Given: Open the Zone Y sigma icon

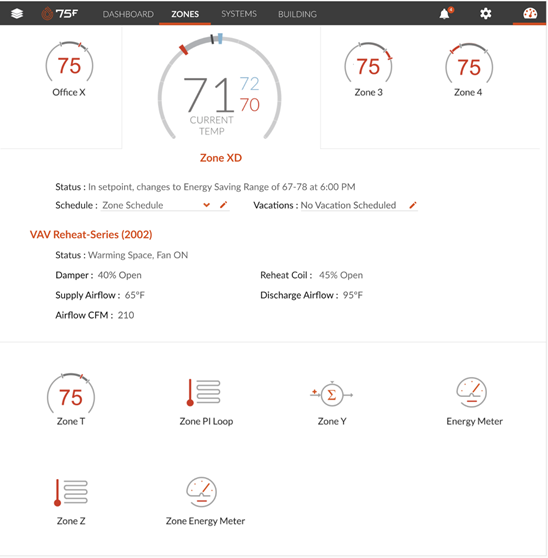Looking at the screenshot, I should 332,394.
